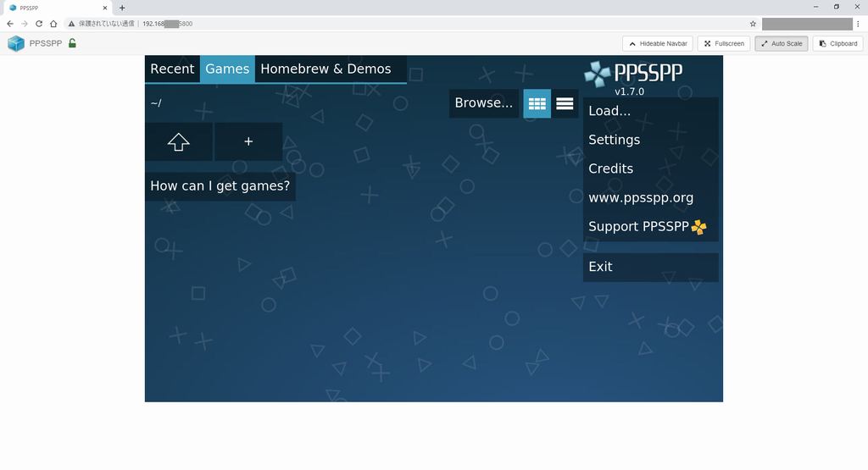The image size is (868, 470).
Task: Open the Clipboard panel
Action: point(838,44)
